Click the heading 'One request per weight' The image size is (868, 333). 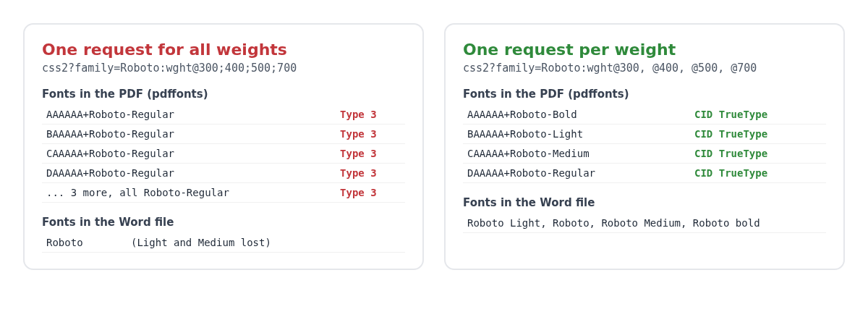click(569, 50)
